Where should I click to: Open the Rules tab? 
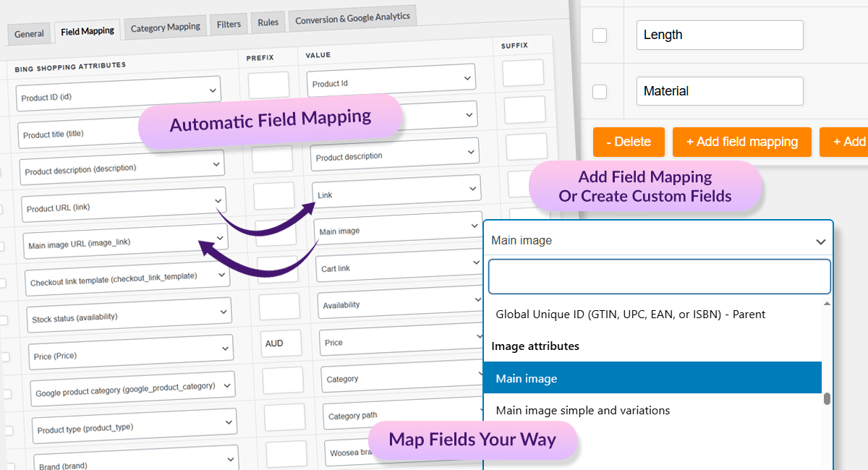(268, 22)
